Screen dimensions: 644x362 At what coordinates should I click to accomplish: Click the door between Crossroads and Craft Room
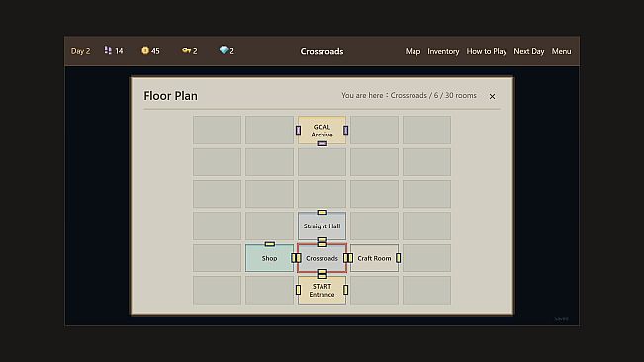(x=348, y=258)
